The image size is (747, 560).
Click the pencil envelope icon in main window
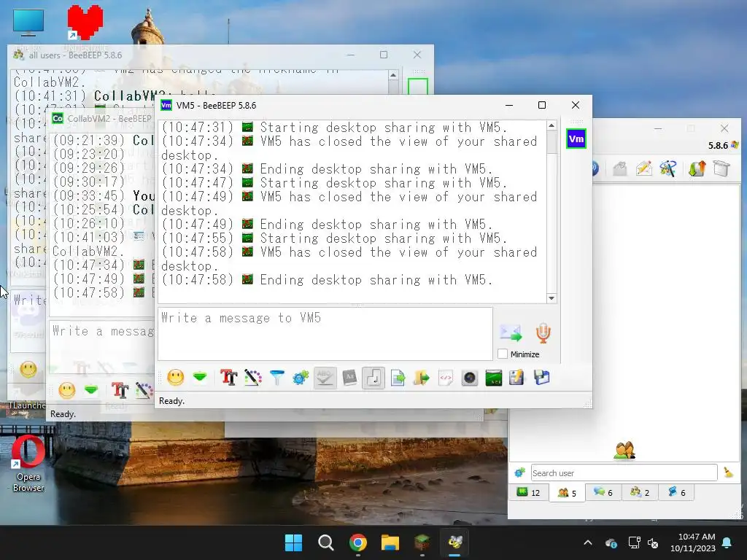[644, 168]
